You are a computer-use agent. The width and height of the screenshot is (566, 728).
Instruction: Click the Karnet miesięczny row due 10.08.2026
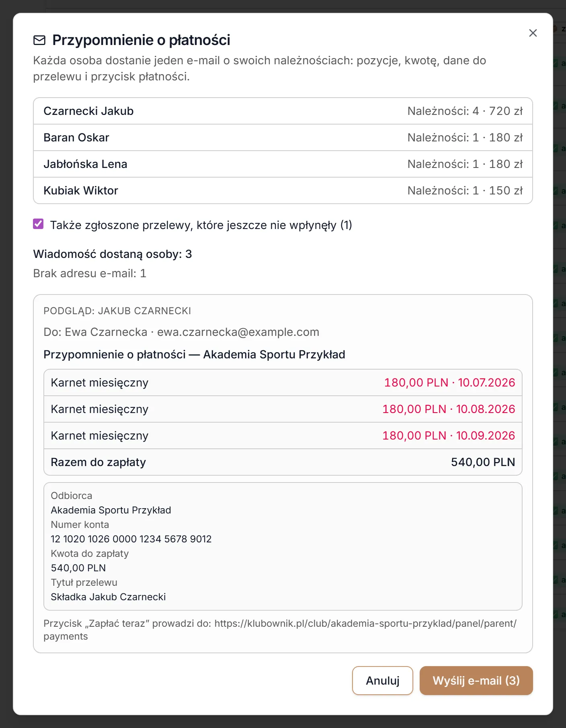point(283,409)
